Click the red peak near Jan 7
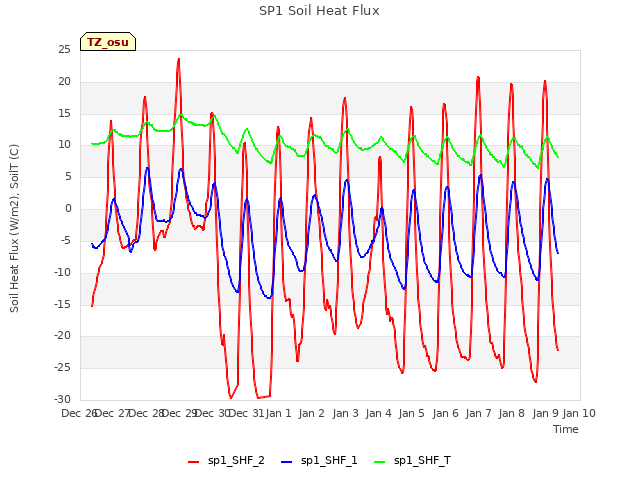This screenshot has height=480, width=640. coord(478,77)
